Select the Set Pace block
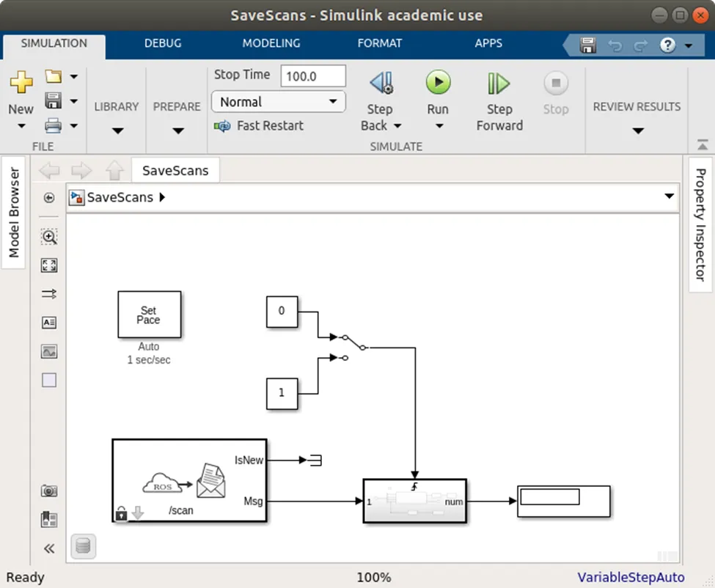The height and width of the screenshot is (588, 715). pyautogui.click(x=149, y=315)
